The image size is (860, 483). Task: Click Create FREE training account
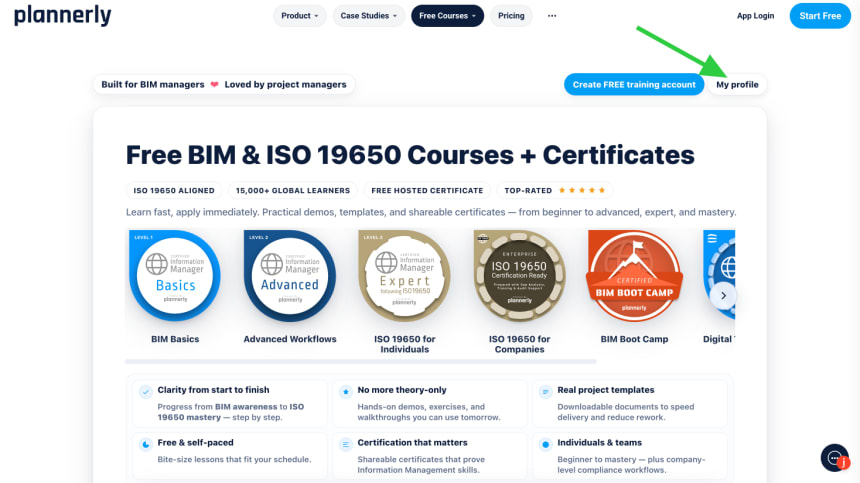[x=634, y=84]
